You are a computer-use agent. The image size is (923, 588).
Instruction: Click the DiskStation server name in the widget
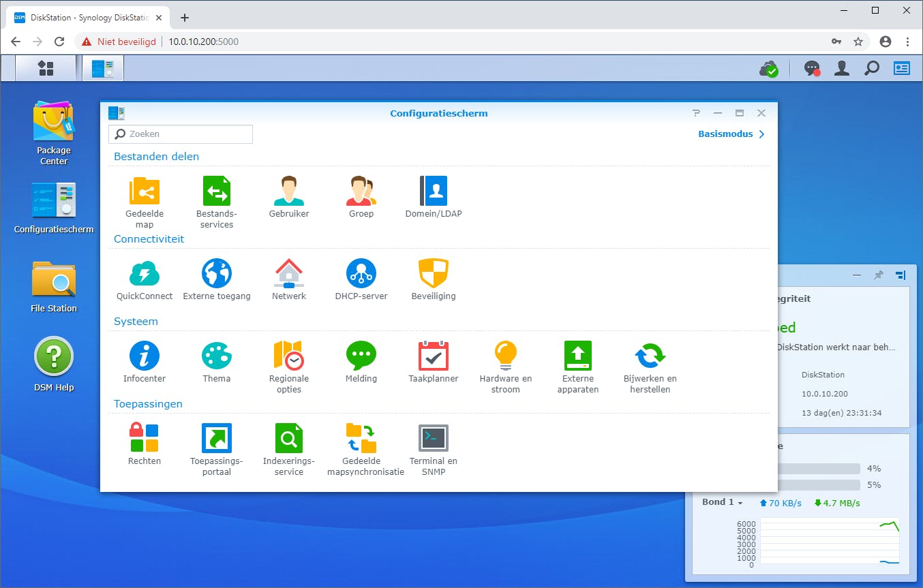[x=823, y=375]
